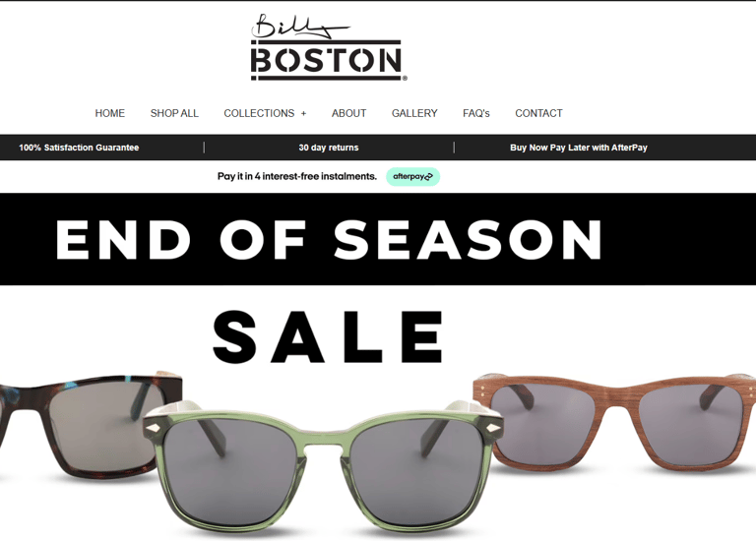The image size is (756, 541).
Task: Click the Afterpay badge icon
Action: point(412,176)
